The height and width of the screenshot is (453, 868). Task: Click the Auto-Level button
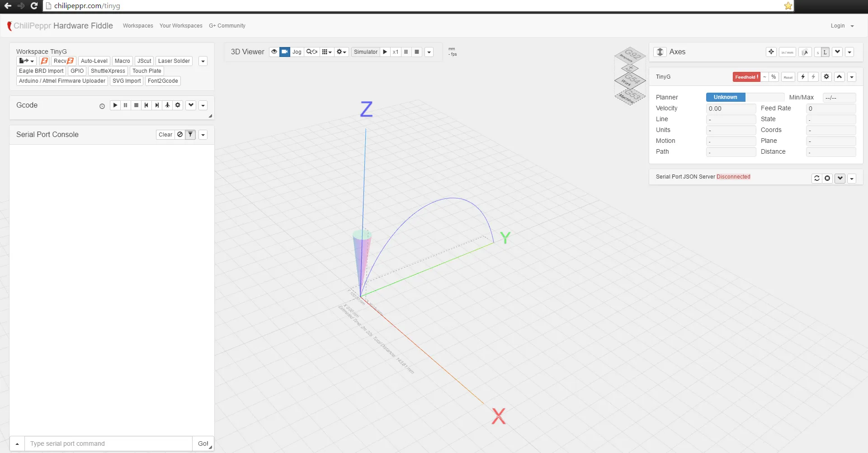[x=94, y=61]
